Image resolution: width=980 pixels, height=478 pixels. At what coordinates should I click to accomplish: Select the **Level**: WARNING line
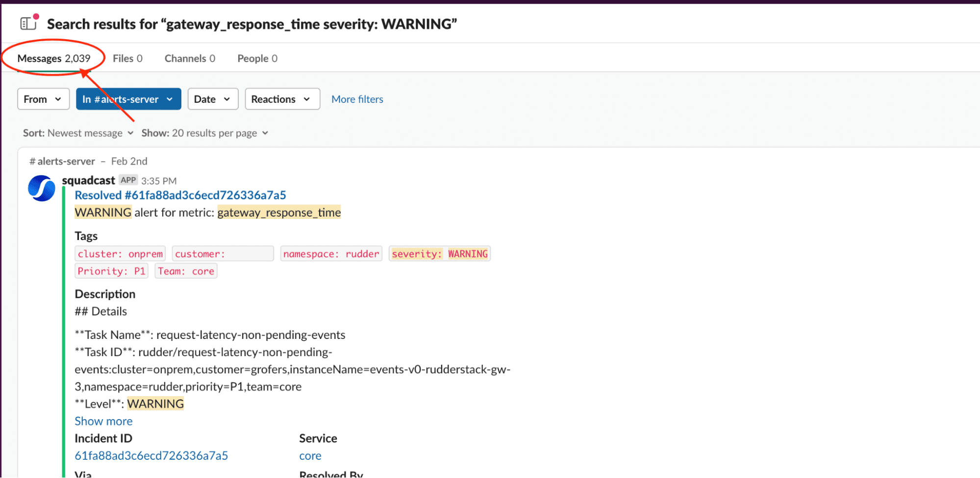click(129, 404)
